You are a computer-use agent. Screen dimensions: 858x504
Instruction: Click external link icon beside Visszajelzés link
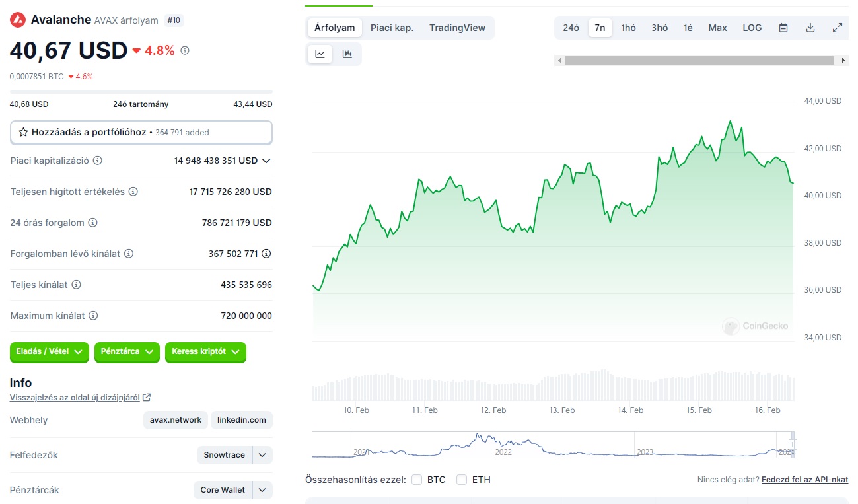tap(147, 398)
